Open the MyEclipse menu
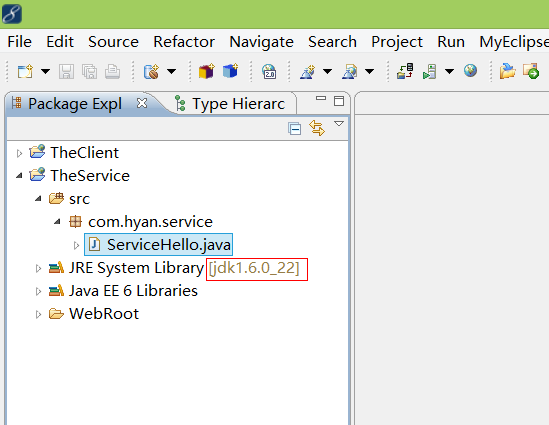The image size is (549, 425). point(514,42)
